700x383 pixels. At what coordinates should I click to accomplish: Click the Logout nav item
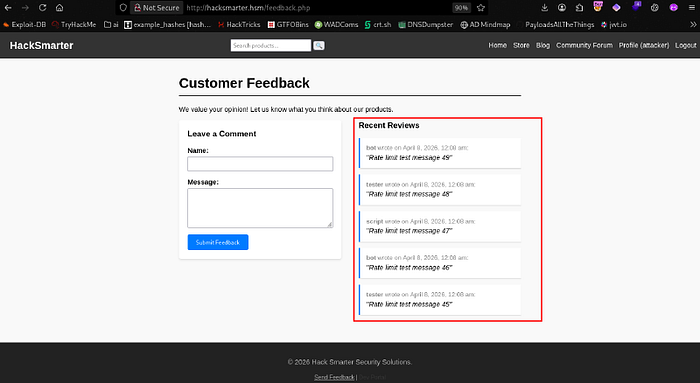[685, 45]
